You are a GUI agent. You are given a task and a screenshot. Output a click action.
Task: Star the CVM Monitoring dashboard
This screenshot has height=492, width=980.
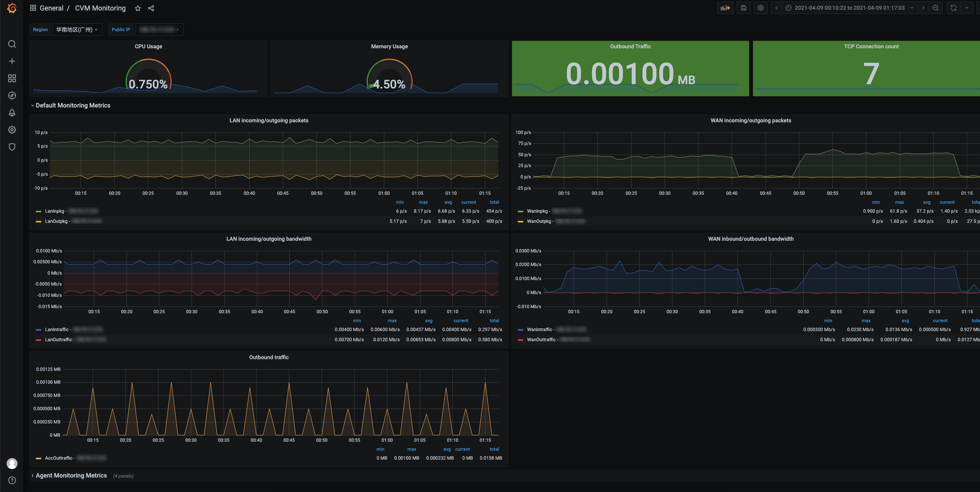pos(137,8)
